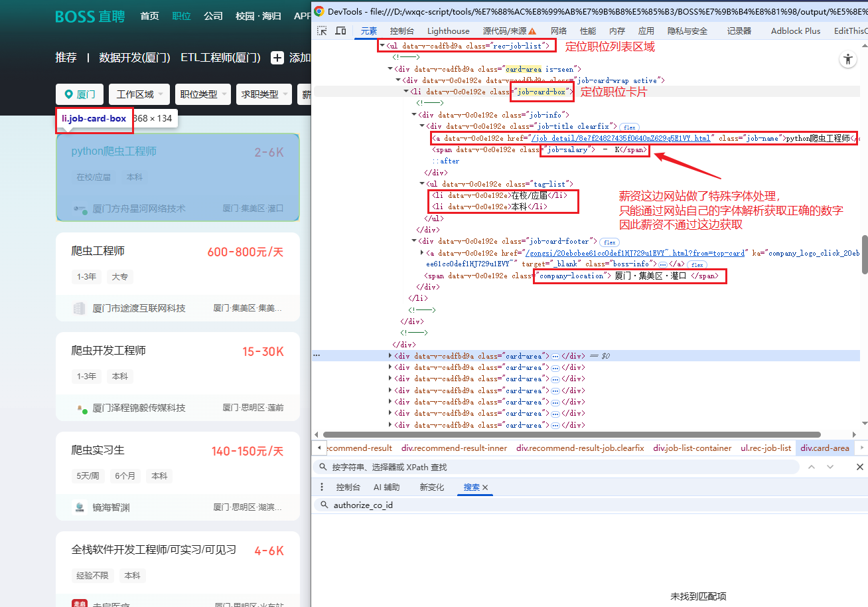This screenshot has width=868, height=607.
Task: Open the 网络 tab
Action: click(559, 31)
